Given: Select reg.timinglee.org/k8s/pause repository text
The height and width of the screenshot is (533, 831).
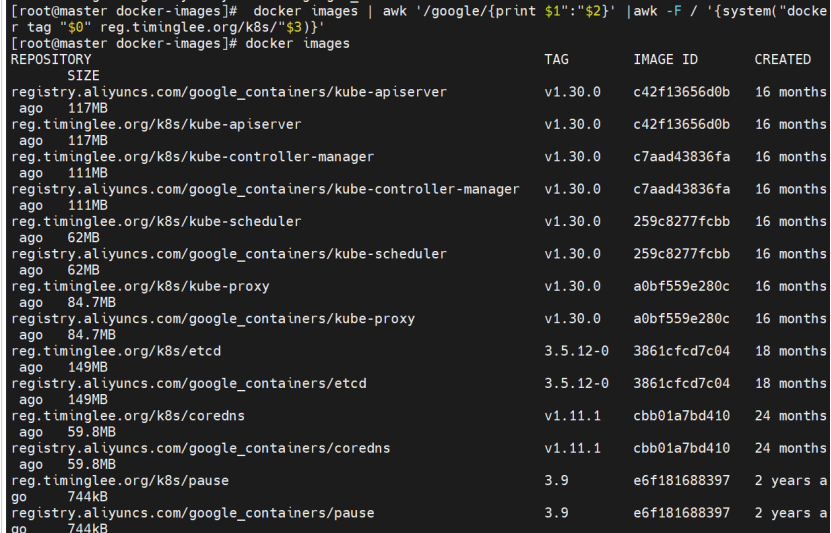Looking at the screenshot, I should (x=120, y=481).
